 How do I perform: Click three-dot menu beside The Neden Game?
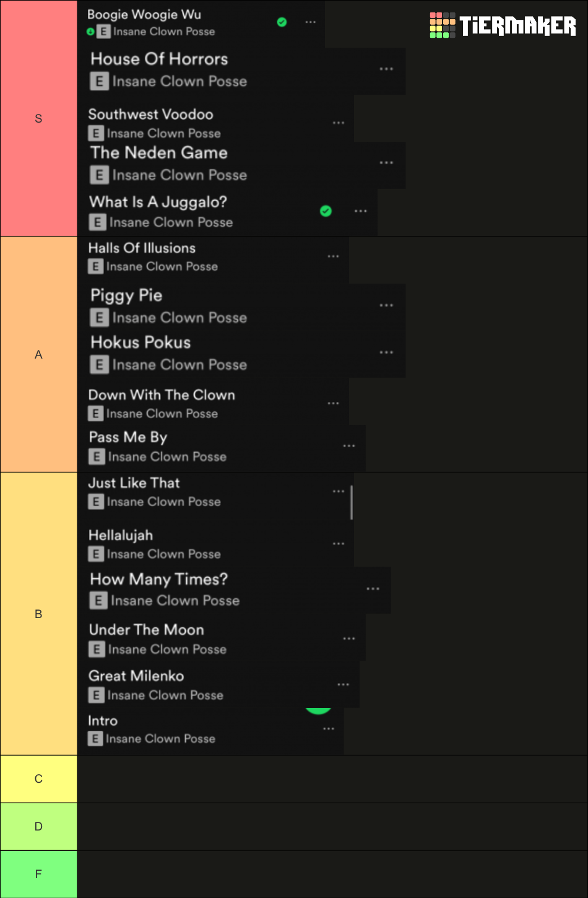click(x=386, y=163)
